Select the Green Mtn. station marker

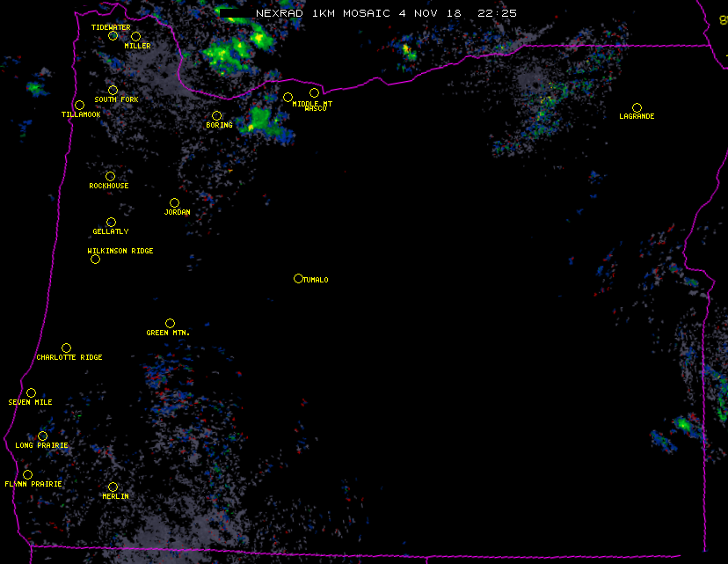[x=170, y=323]
